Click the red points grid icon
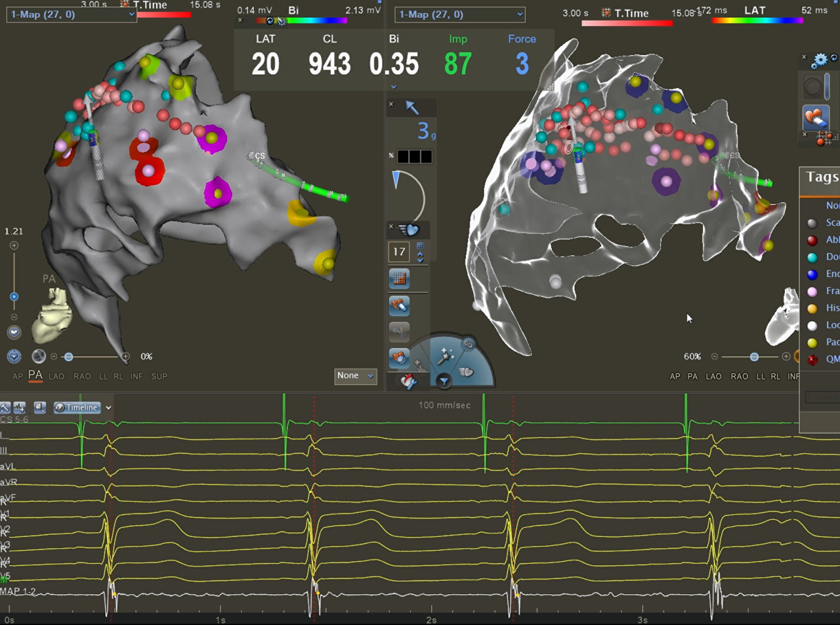Image resolution: width=840 pixels, height=625 pixels. coord(824,139)
